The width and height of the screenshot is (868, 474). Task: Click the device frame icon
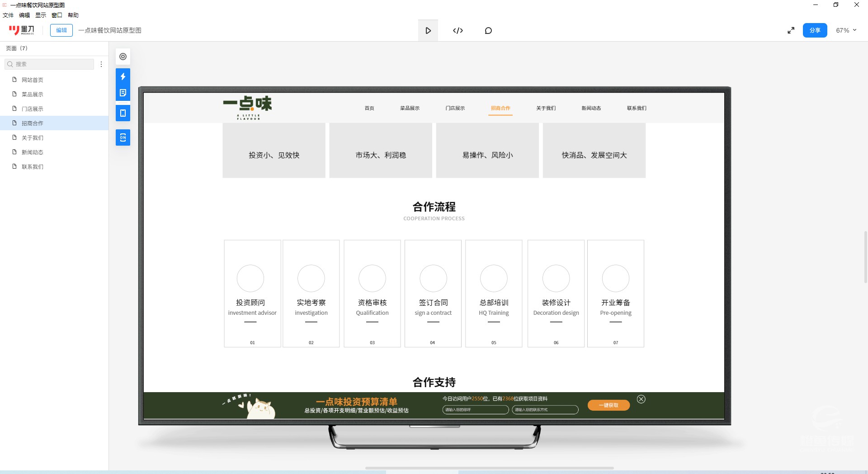123,113
